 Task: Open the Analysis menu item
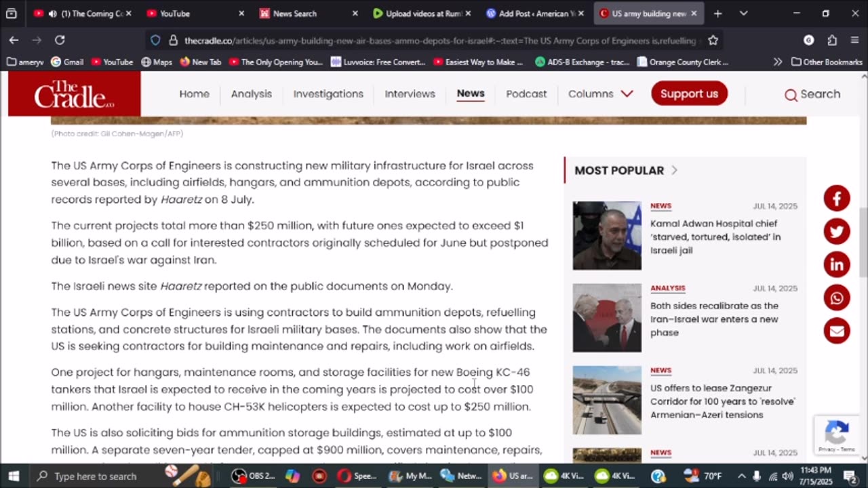pyautogui.click(x=251, y=94)
